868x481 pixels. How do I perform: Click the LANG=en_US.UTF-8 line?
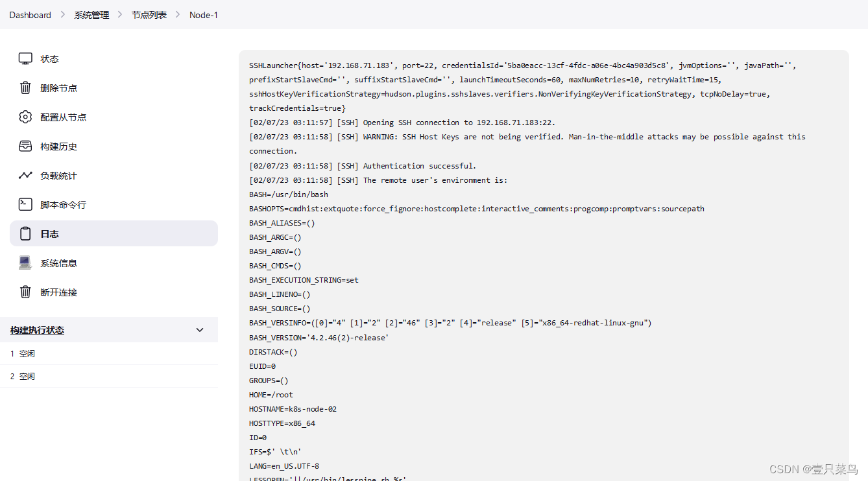[284, 466]
